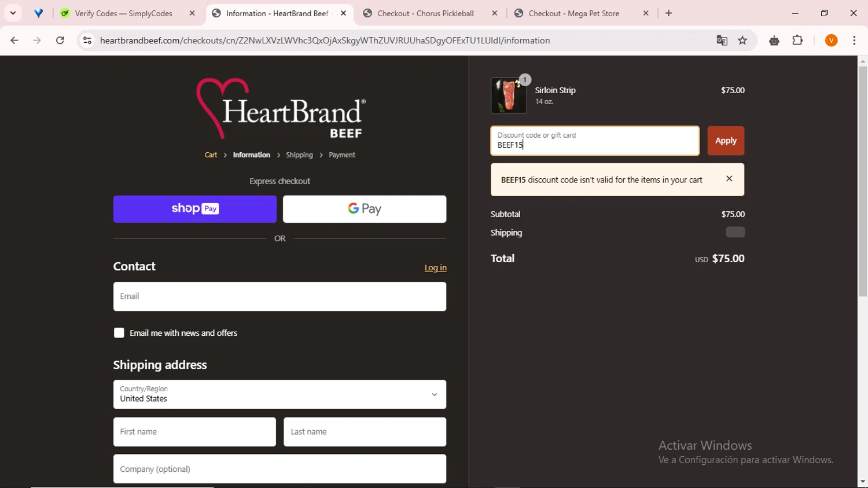Pay with Shop Pay express checkout
This screenshot has width=868, height=488.
[x=195, y=209]
